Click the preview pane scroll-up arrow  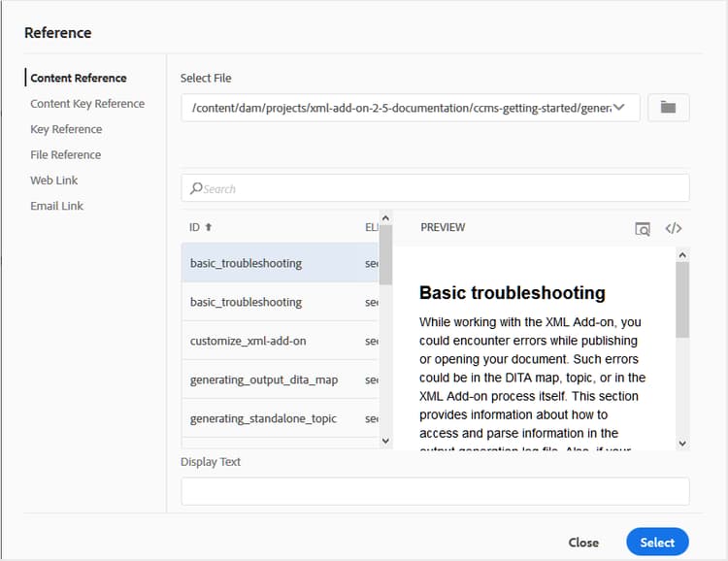[682, 255]
